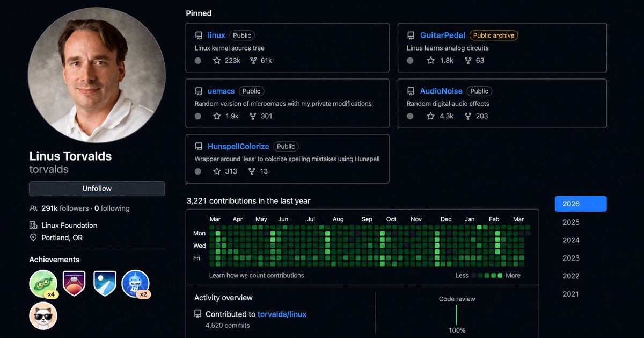Click the fork icon showing 13
The image size is (644, 338).
point(252,171)
